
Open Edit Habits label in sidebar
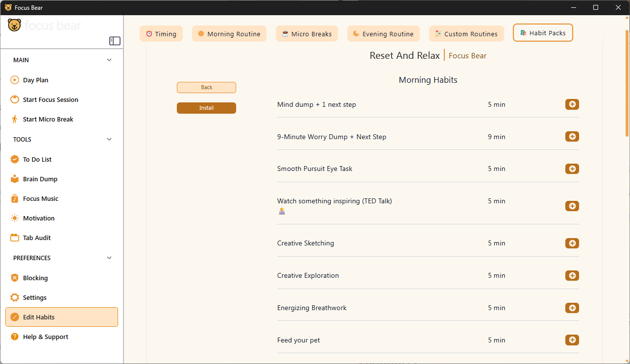click(x=39, y=317)
